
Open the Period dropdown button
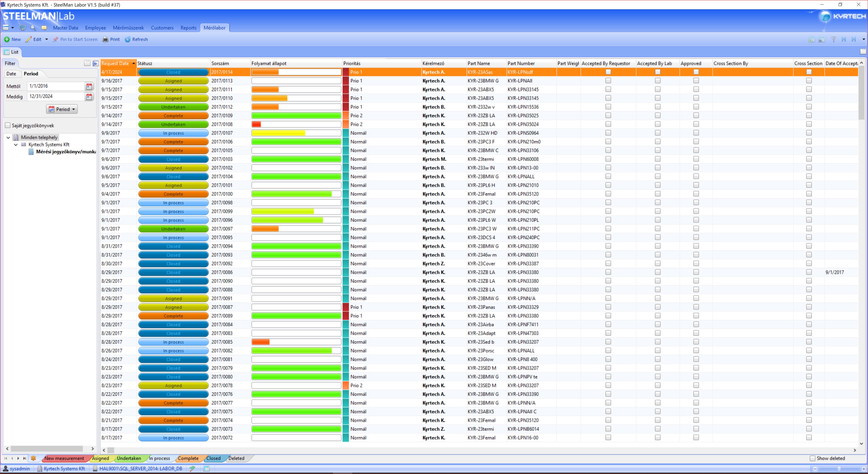pyautogui.click(x=62, y=109)
